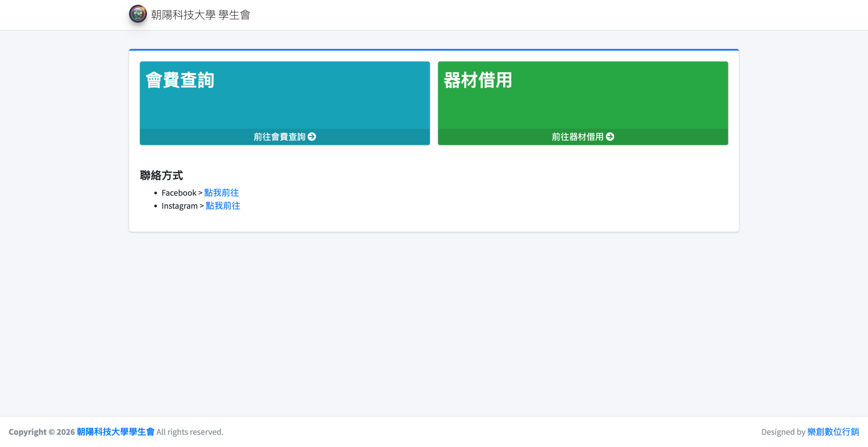Open the Facebook 點我前往 link
Image resolution: width=868 pixels, height=447 pixels.
click(221, 193)
